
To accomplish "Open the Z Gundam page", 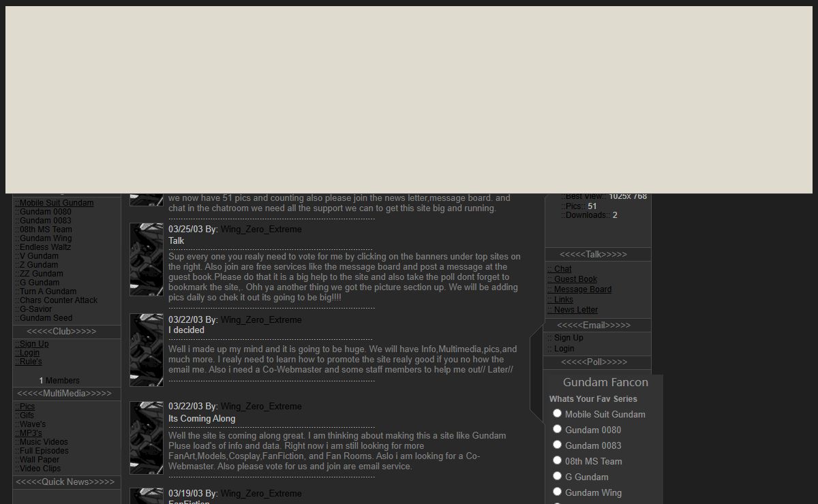I will coord(37,265).
